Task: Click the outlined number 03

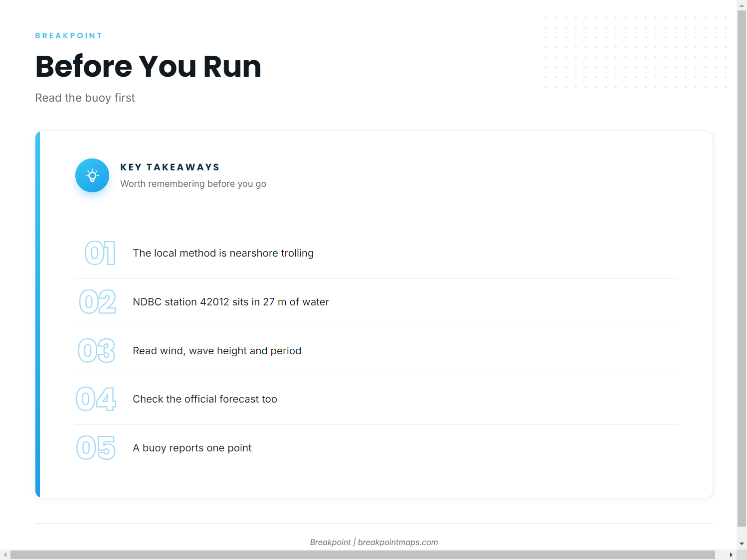Action: 97,351
